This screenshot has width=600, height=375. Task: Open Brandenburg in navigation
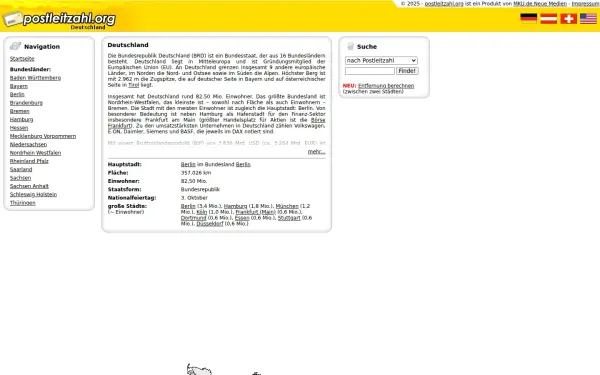click(x=26, y=103)
